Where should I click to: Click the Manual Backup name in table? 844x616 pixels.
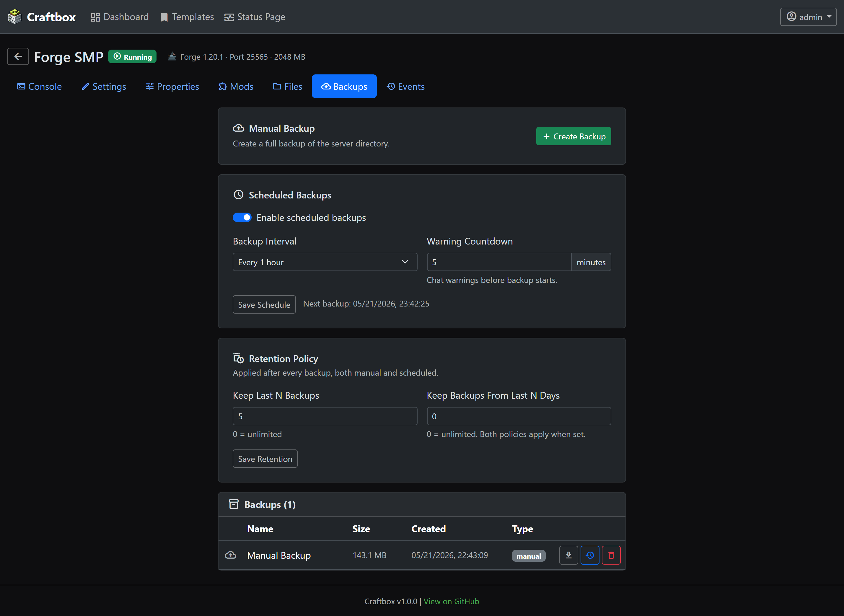pyautogui.click(x=279, y=555)
